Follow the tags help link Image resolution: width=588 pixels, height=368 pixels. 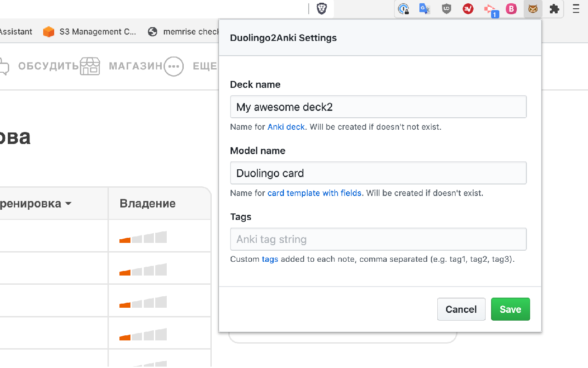click(x=270, y=259)
